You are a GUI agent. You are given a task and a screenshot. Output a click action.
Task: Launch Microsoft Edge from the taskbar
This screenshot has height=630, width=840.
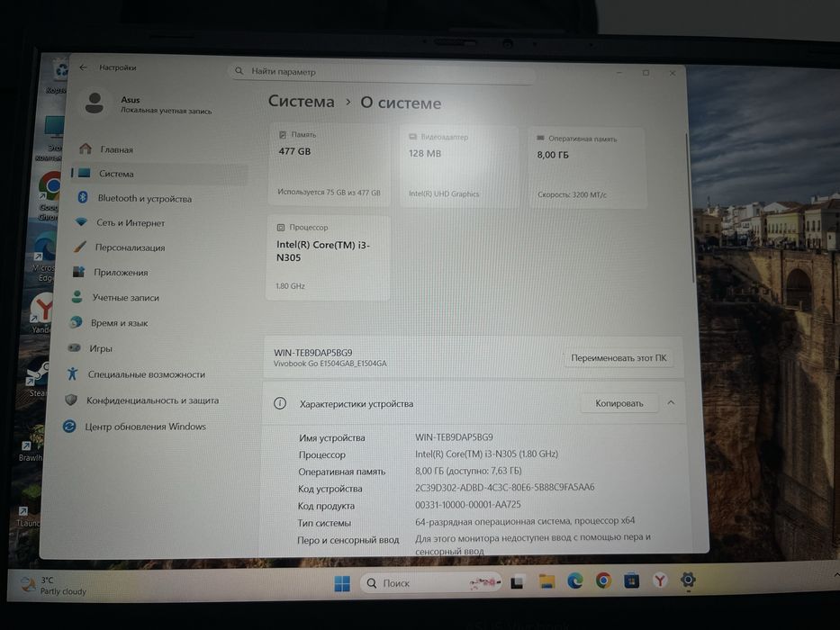(x=574, y=580)
